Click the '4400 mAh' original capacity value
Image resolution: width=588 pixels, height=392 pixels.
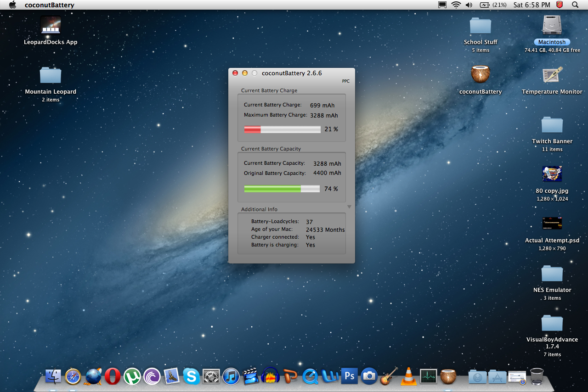tap(327, 173)
